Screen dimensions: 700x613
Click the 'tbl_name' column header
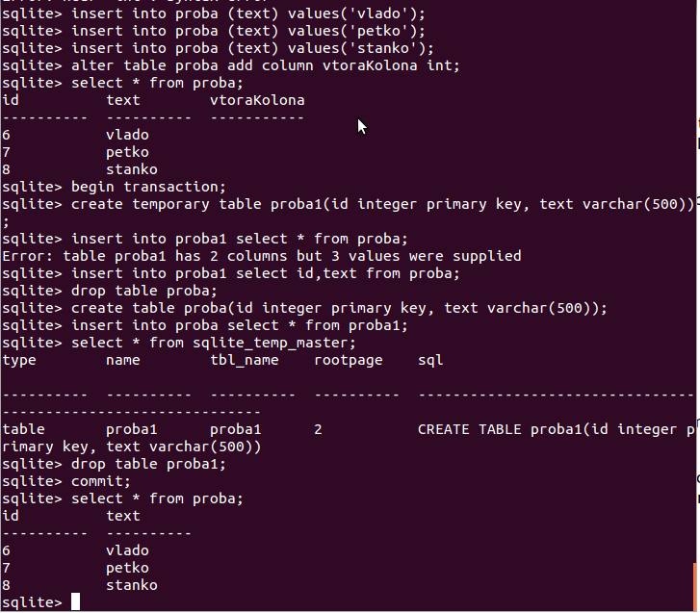click(245, 361)
